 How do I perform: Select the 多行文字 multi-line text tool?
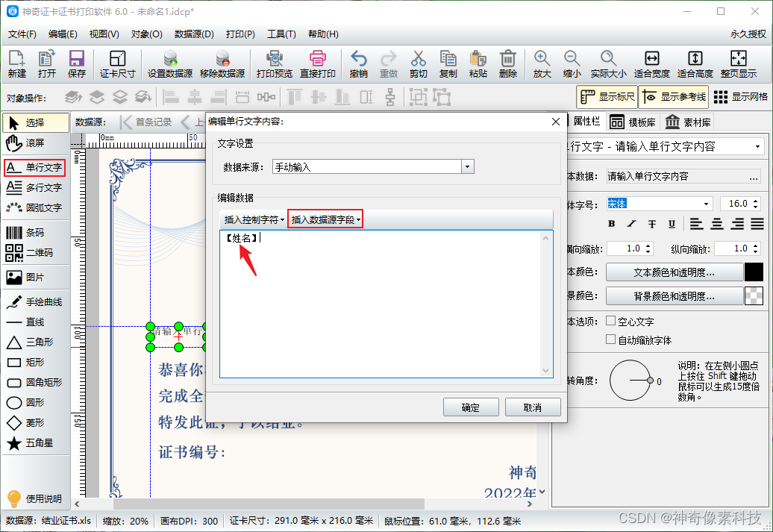pos(34,187)
